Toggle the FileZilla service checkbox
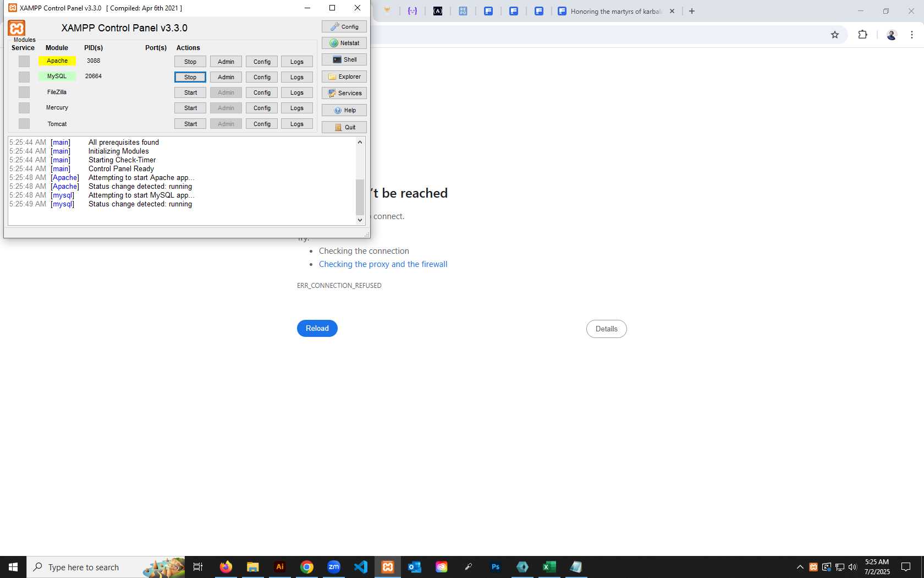 coord(24,92)
